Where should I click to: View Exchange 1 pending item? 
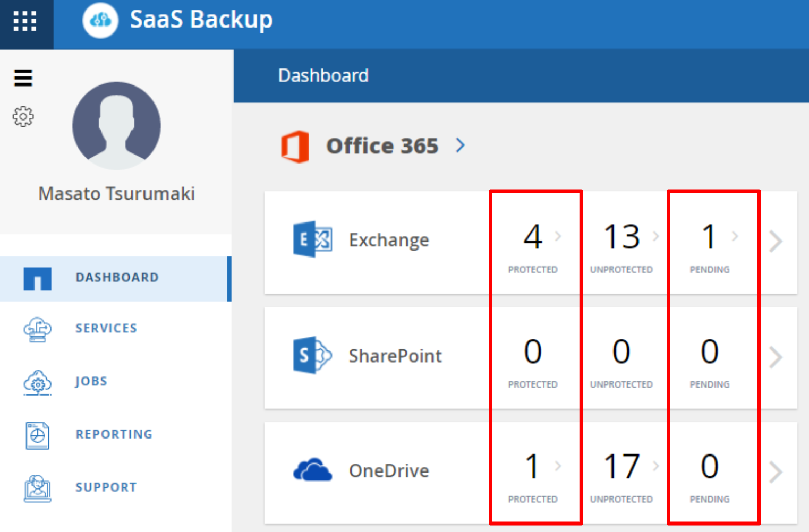[x=709, y=237]
